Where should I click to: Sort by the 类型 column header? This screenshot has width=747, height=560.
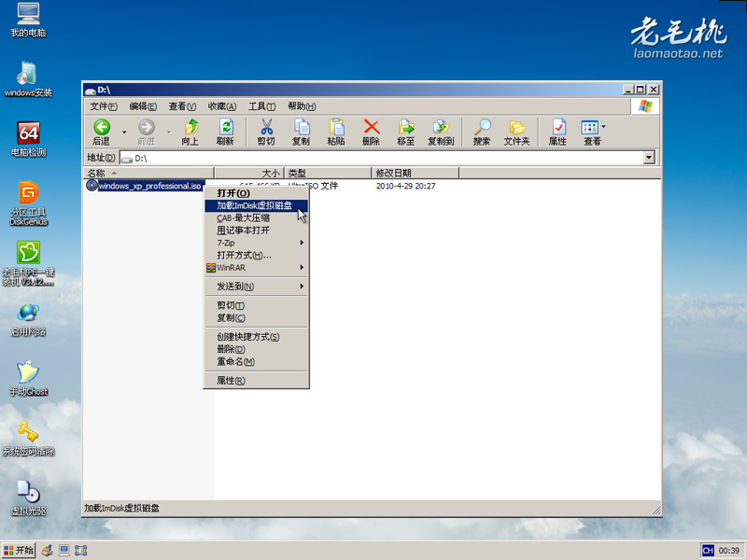pos(328,173)
